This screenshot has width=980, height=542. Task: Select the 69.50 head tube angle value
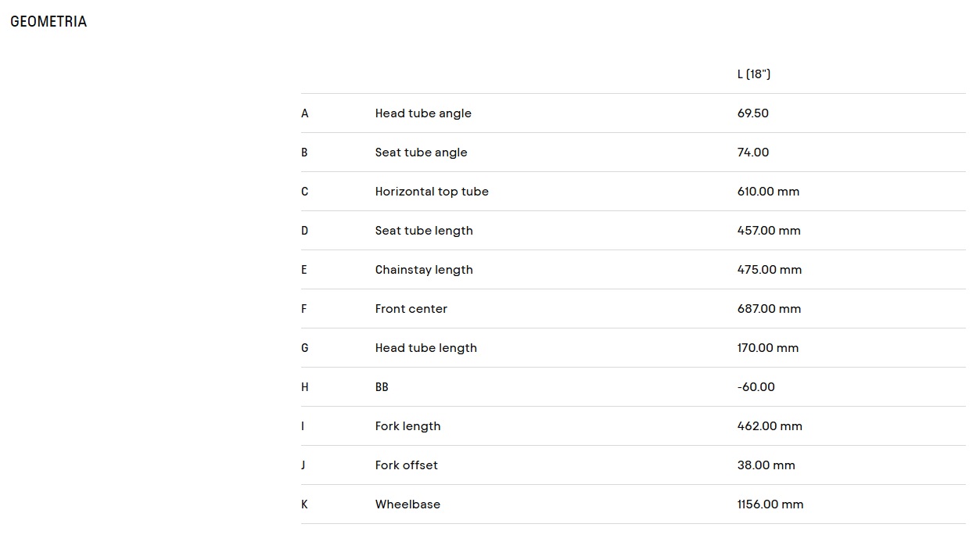pos(753,113)
